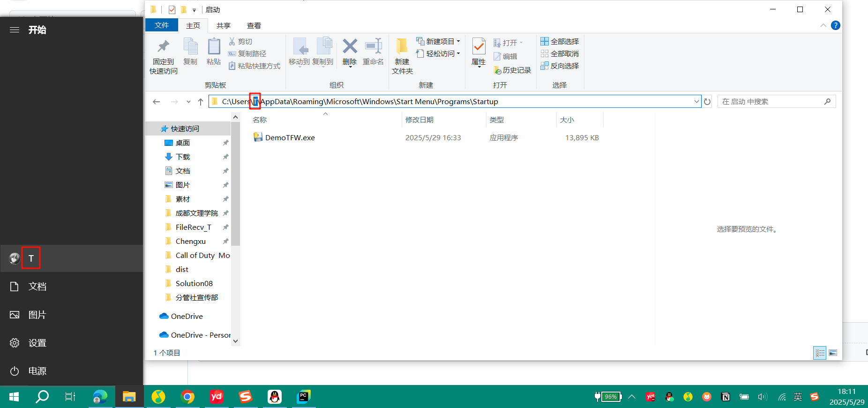Show hidden system tray icons
The height and width of the screenshot is (408, 868).
632,397
